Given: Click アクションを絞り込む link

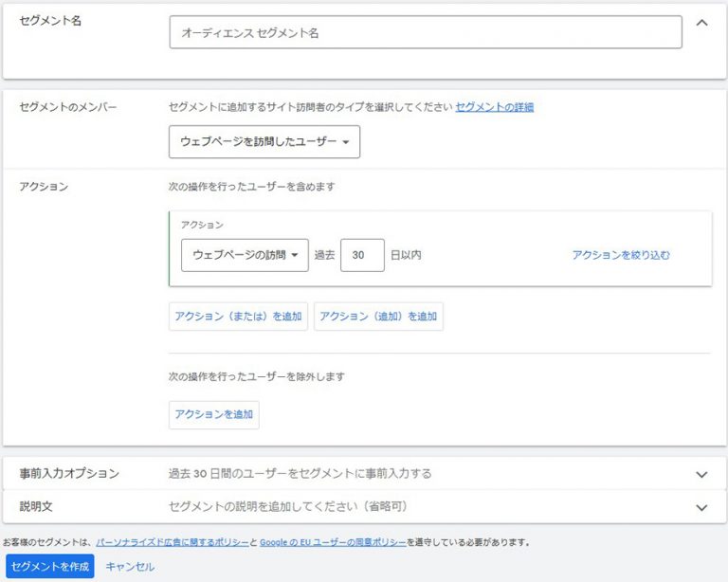Looking at the screenshot, I should pos(621,255).
